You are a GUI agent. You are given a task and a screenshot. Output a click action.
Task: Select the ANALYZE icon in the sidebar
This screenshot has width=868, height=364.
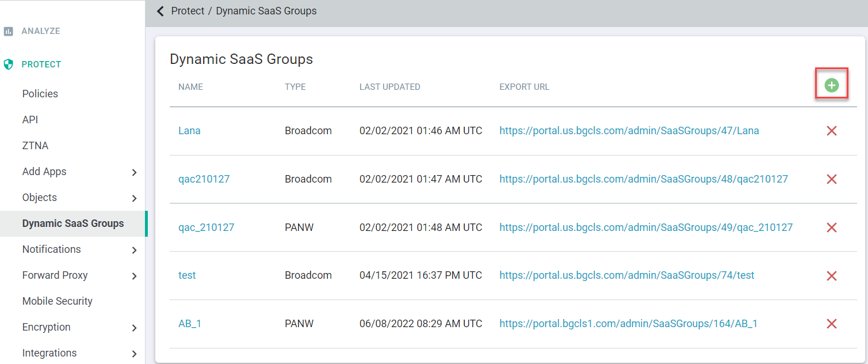[x=8, y=31]
